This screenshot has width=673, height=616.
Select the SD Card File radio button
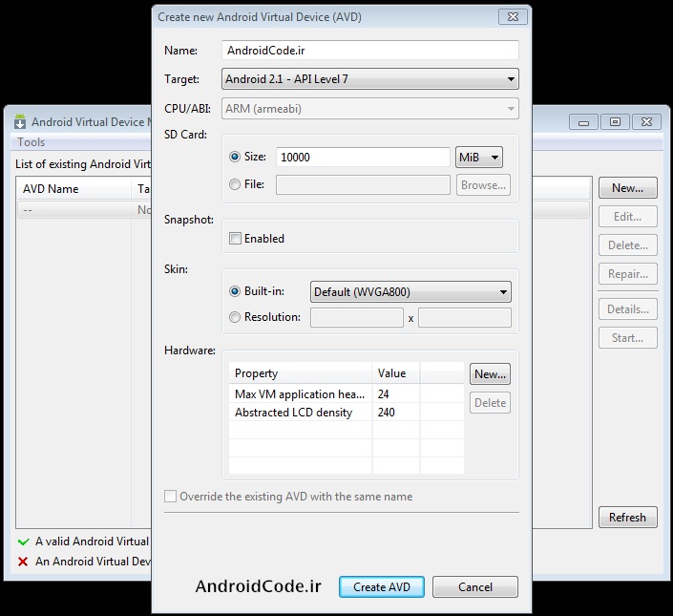(235, 184)
